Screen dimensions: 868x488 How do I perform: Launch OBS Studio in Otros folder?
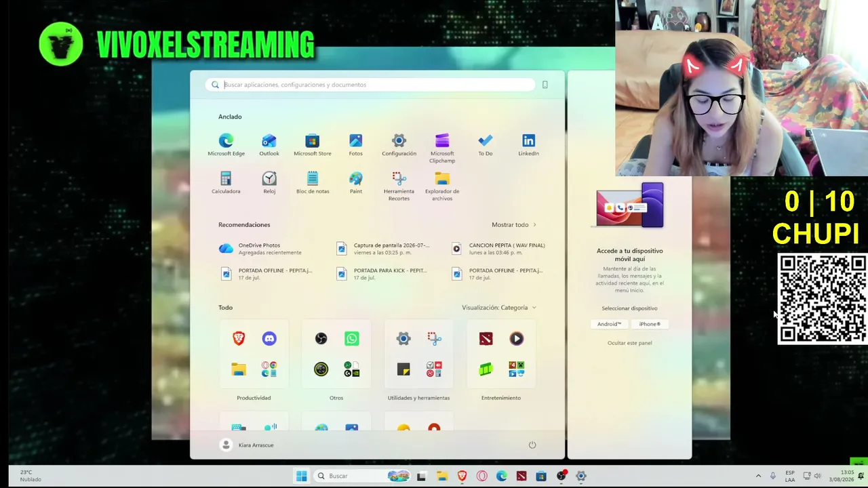click(321, 338)
